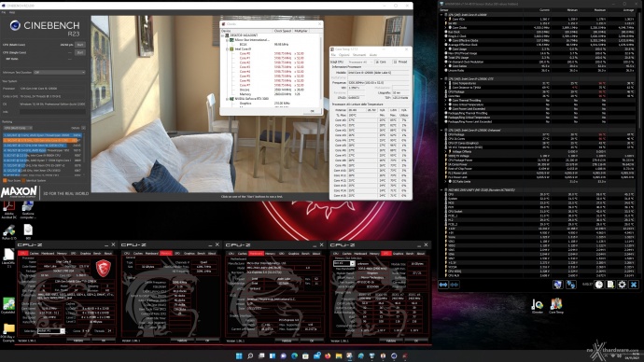Viewport: 644px width, 362px height.
Task: Select About tab in fourth CPU-Z window
Action: tap(421, 253)
